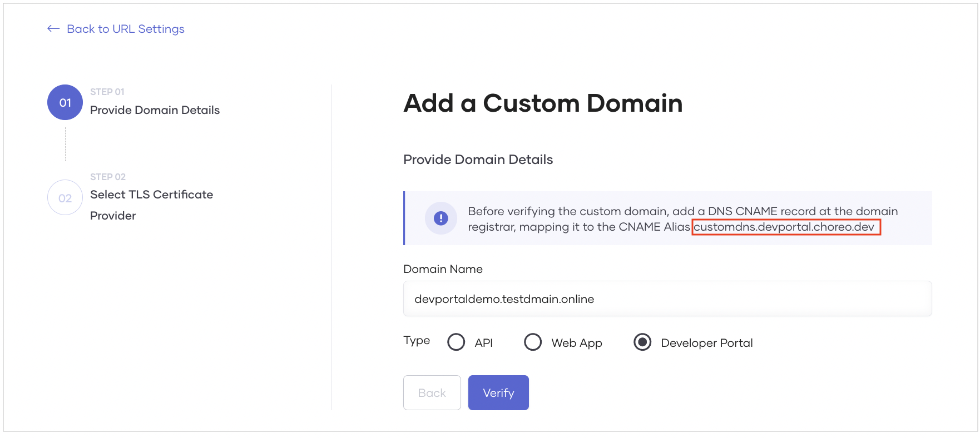Click the Step 01 circle indicator
The width and height of the screenshot is (980, 438).
(65, 102)
